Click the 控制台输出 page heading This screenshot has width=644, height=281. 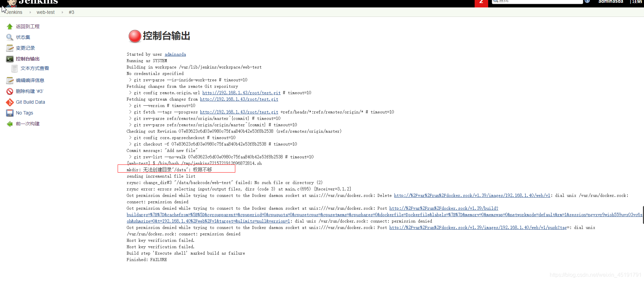point(166,36)
